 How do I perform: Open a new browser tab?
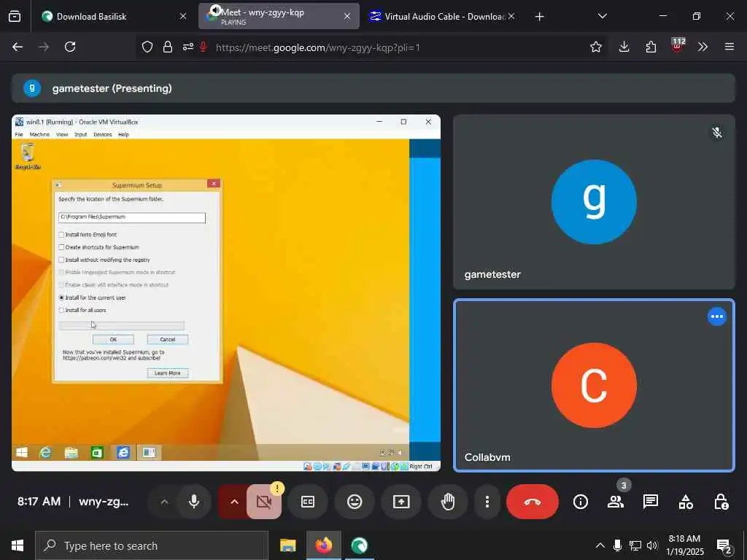[539, 17]
